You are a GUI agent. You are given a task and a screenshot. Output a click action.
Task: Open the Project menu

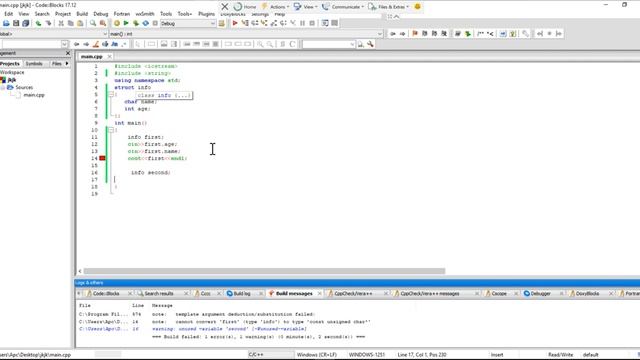[63, 14]
